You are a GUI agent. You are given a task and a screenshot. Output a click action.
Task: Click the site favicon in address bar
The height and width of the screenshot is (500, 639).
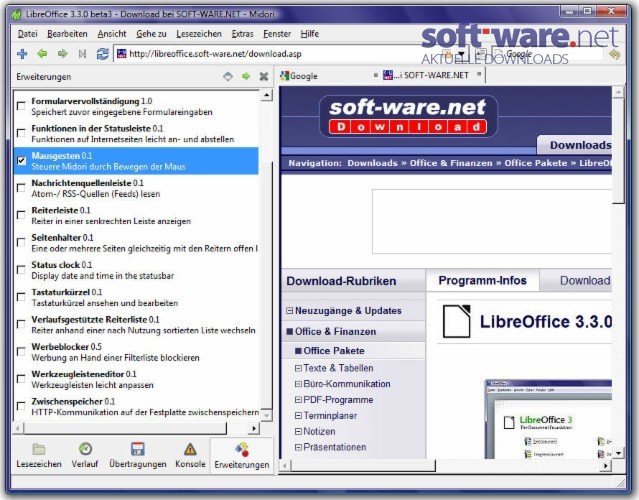[121, 54]
